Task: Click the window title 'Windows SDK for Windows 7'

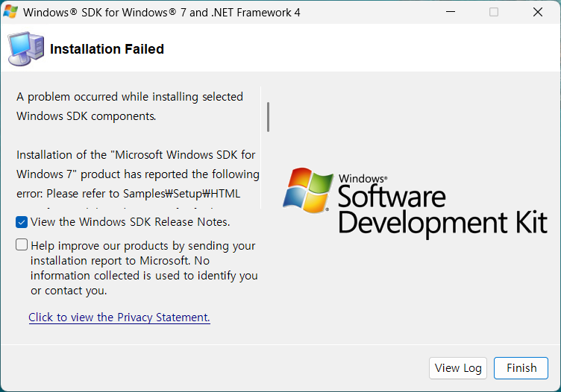Action: point(162,13)
